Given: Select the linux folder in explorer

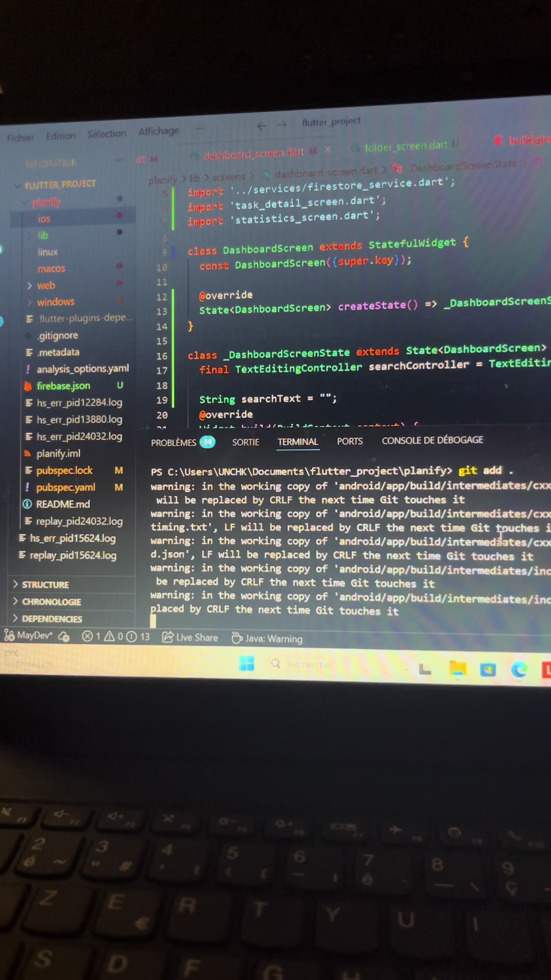Looking at the screenshot, I should 47,252.
